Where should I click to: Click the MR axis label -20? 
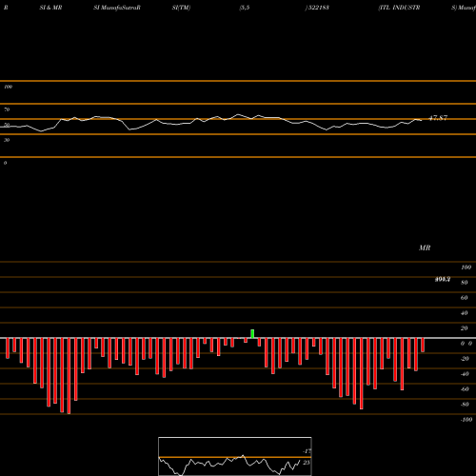click(x=465, y=359)
